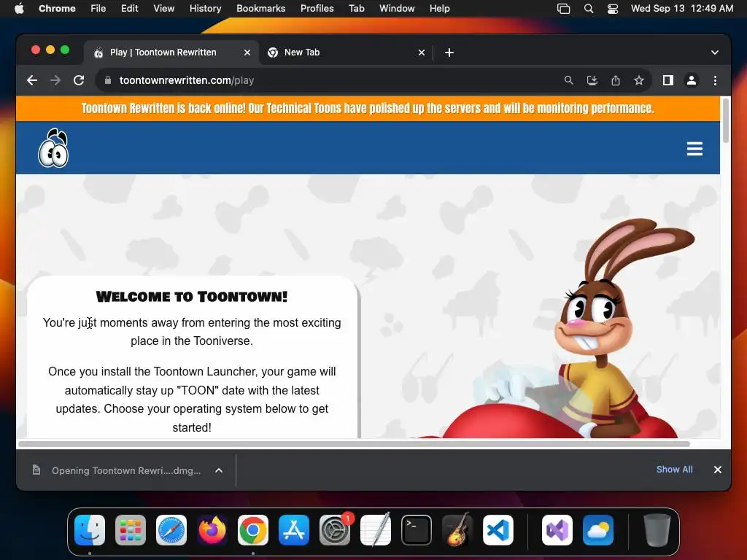Viewport: 747px width, 560px height.
Task: Open the Apple menu
Action: point(19,8)
